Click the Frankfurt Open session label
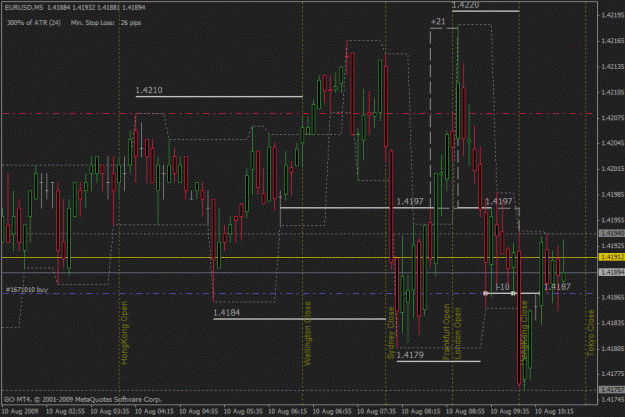Screen dimensions: 625x417 click(446, 332)
